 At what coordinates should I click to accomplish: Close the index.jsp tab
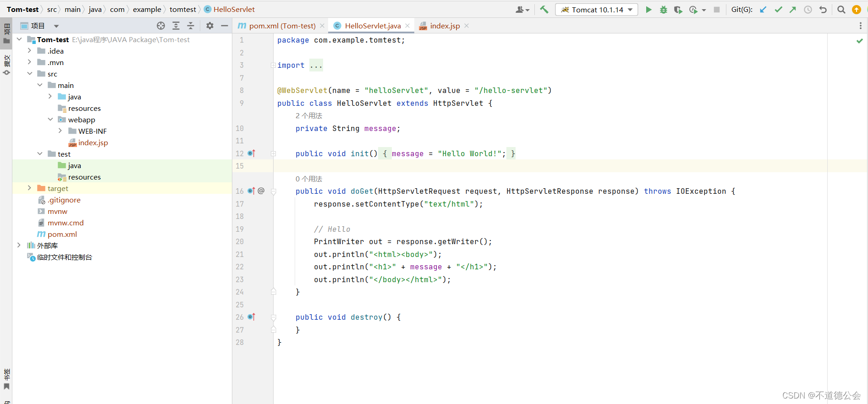(x=467, y=26)
